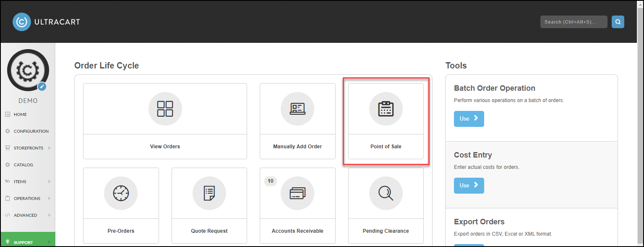Click the Manually Add Order laptop icon
The width and height of the screenshot is (644, 247).
[x=297, y=108]
